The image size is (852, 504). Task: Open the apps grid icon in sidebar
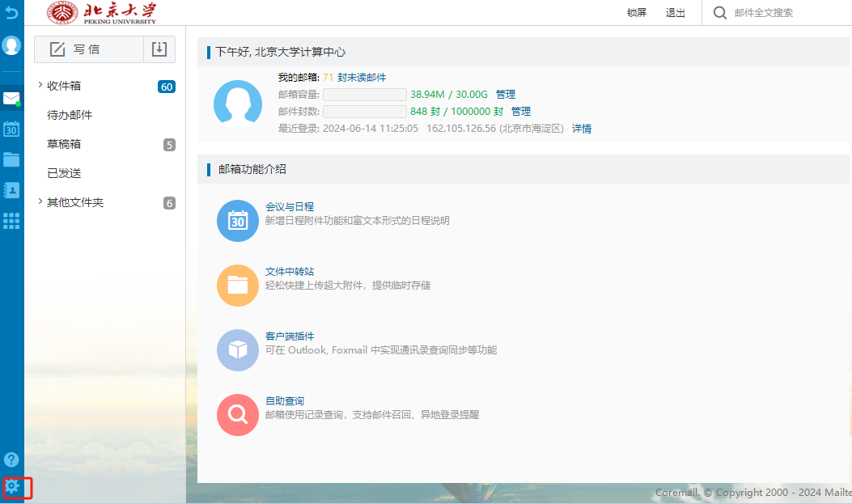coord(11,221)
